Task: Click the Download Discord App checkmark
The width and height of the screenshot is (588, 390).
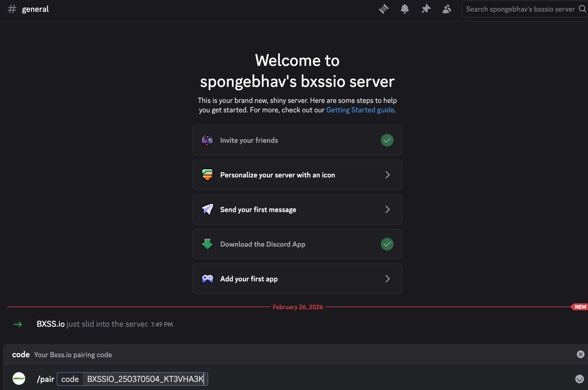Action: pyautogui.click(x=387, y=244)
